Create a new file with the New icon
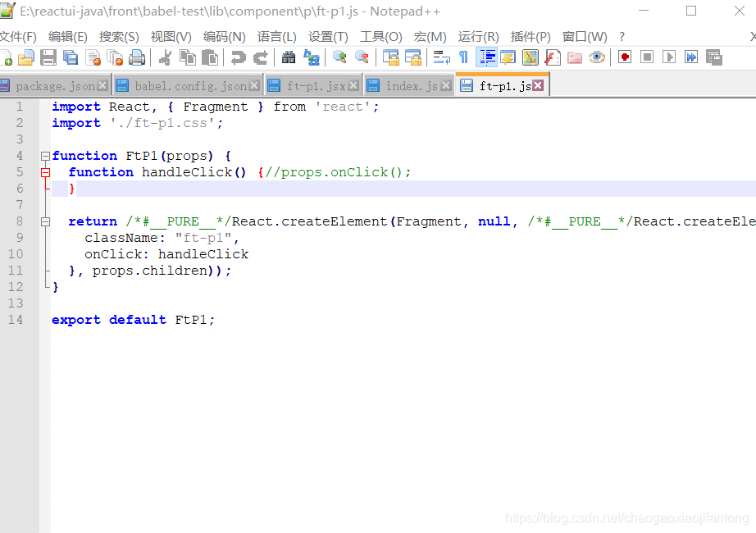Viewport: 756px width, 533px height. [x=6, y=57]
